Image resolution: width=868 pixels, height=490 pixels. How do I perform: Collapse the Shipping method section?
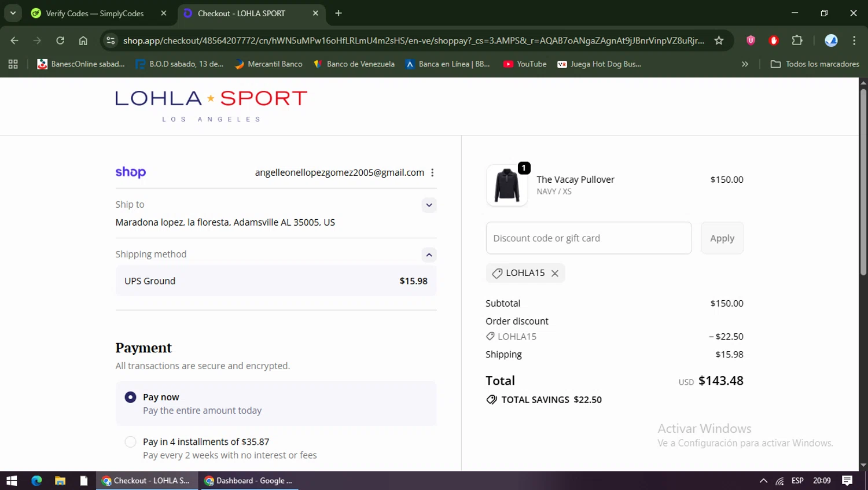click(x=429, y=255)
